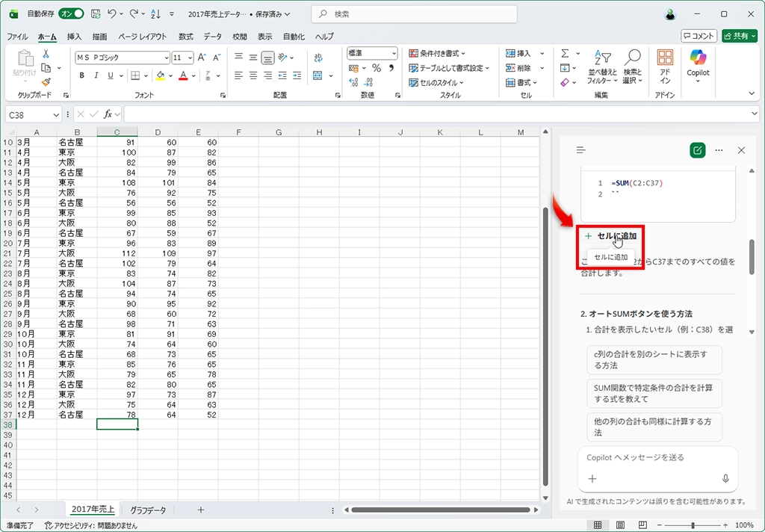Start a new Copilot chat with the green icon
The width and height of the screenshot is (765, 532).
(x=697, y=150)
